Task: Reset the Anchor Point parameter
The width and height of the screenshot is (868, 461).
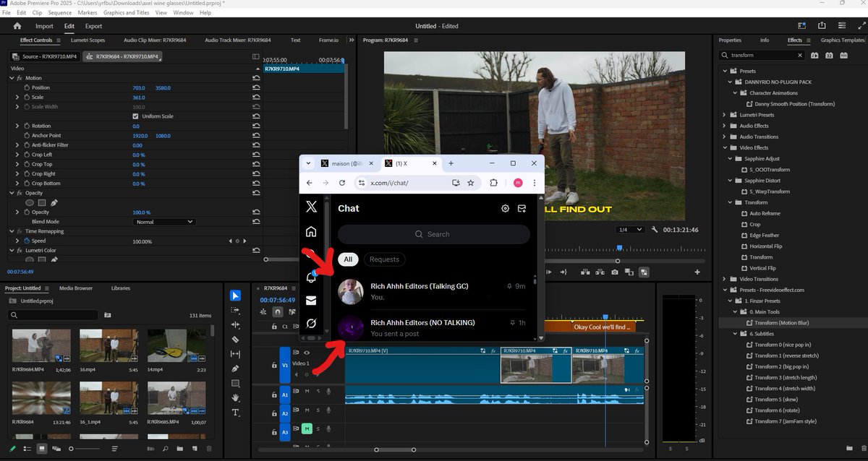Action: tap(255, 135)
